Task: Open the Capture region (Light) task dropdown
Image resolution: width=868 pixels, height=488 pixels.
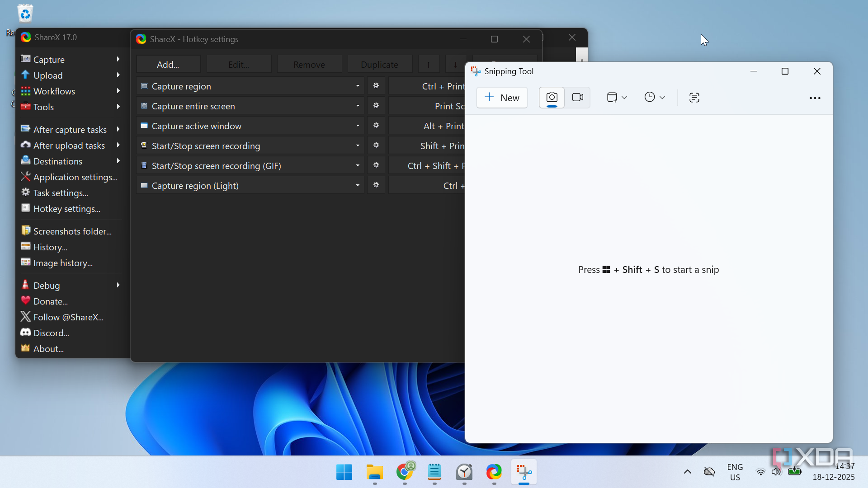Action: pos(250,185)
